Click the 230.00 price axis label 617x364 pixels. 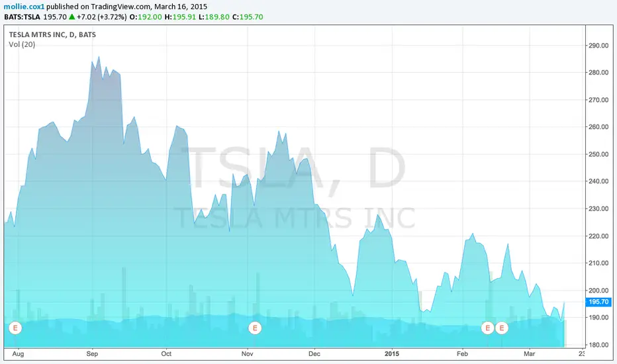(x=598, y=209)
